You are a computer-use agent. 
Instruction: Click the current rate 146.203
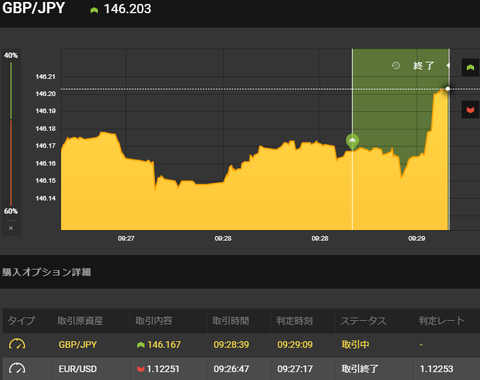pos(127,9)
